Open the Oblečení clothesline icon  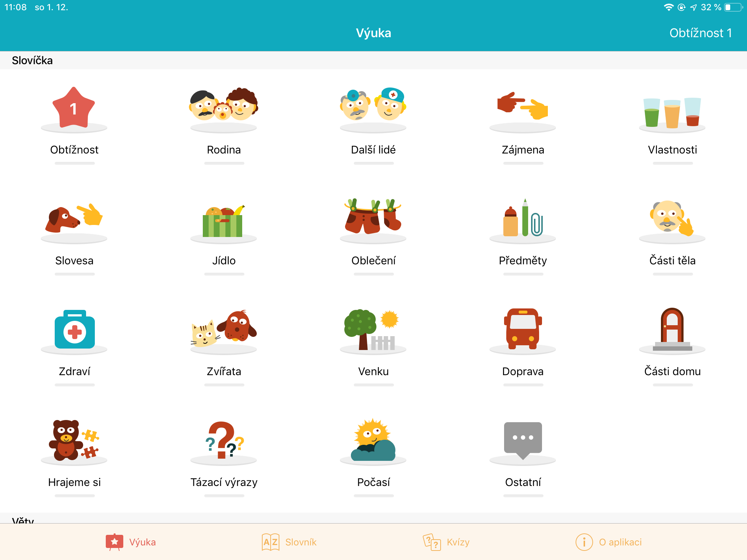click(373, 216)
